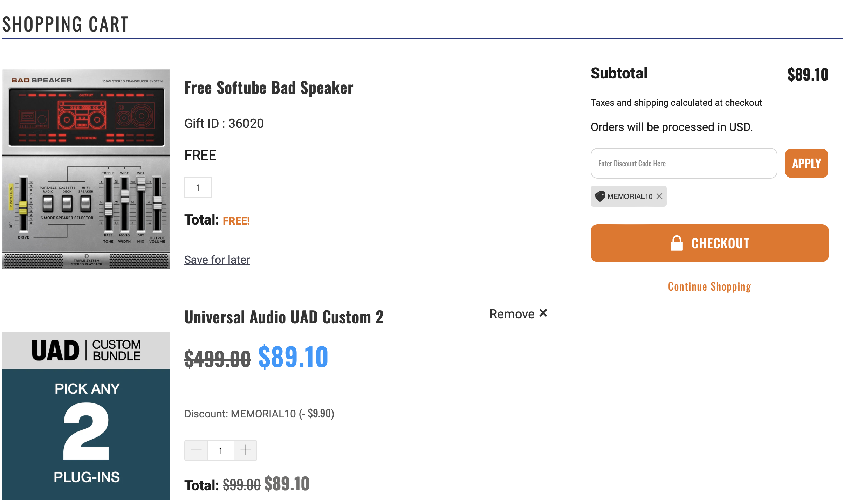Click the Universal Audio UAD Custom 2 title
Image resolution: width=844 pixels, height=504 pixels.
coord(284,317)
